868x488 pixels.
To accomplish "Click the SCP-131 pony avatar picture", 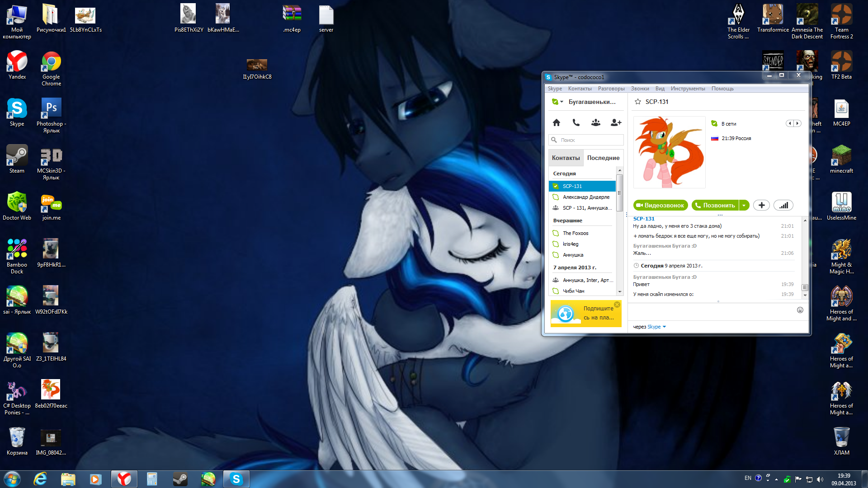I will [x=670, y=152].
